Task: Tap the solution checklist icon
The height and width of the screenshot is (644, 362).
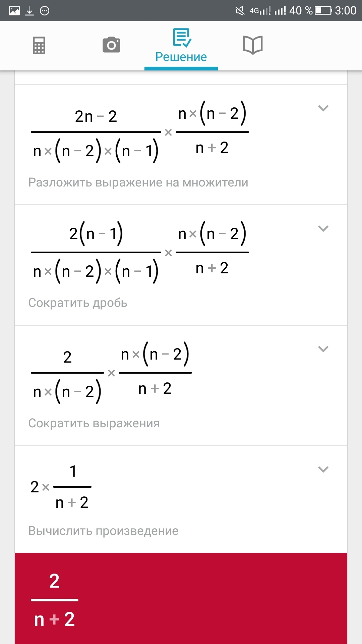Action: pos(182,38)
